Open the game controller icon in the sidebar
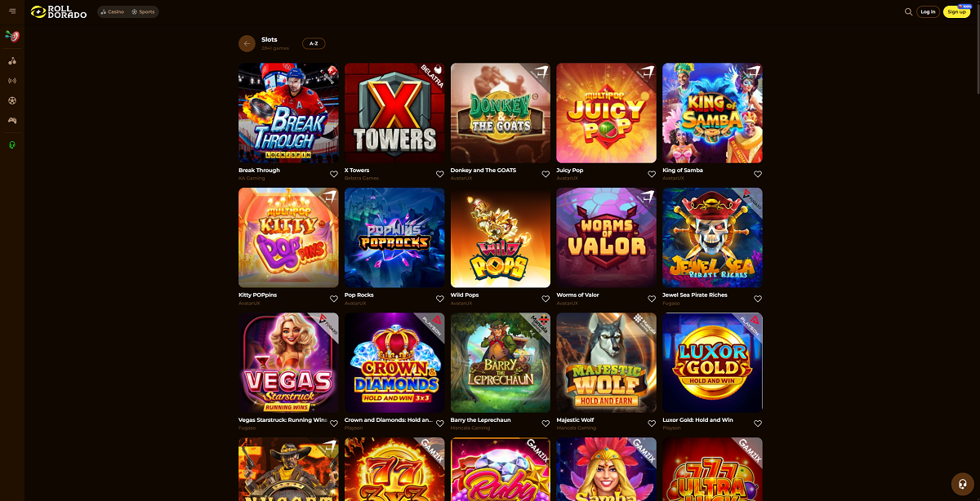The height and width of the screenshot is (501, 980). pyautogui.click(x=12, y=120)
